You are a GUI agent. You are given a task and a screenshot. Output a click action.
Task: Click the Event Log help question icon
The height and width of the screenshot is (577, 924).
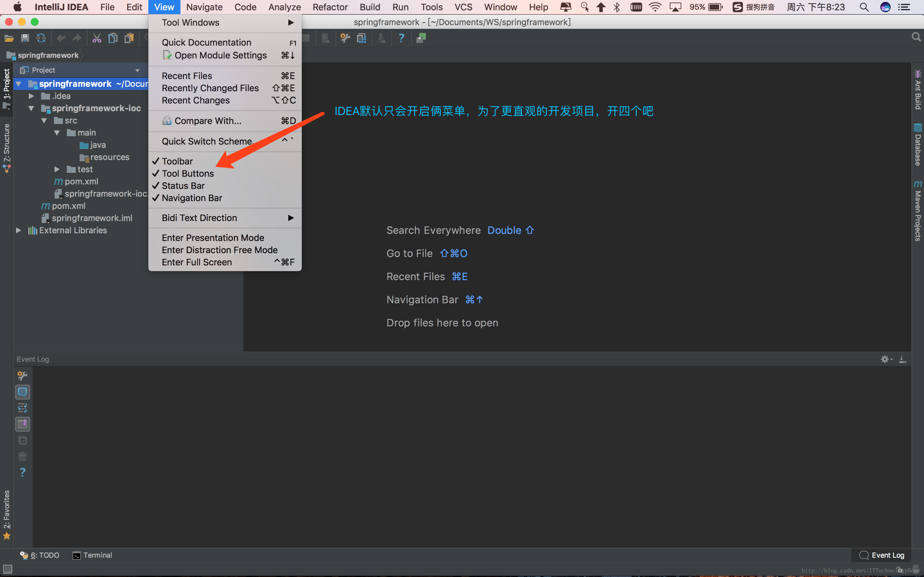[22, 473]
